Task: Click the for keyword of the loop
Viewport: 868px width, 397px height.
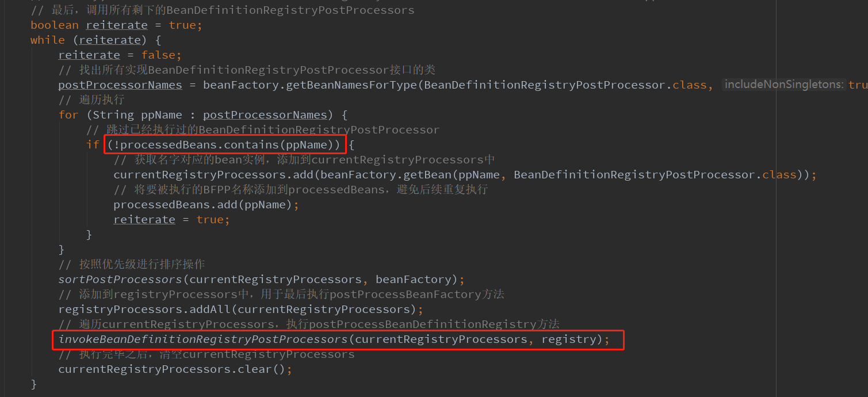Action: (x=68, y=114)
